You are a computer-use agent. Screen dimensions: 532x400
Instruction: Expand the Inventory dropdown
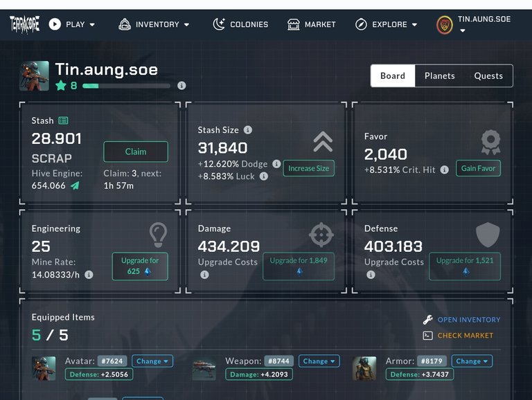[x=154, y=24]
